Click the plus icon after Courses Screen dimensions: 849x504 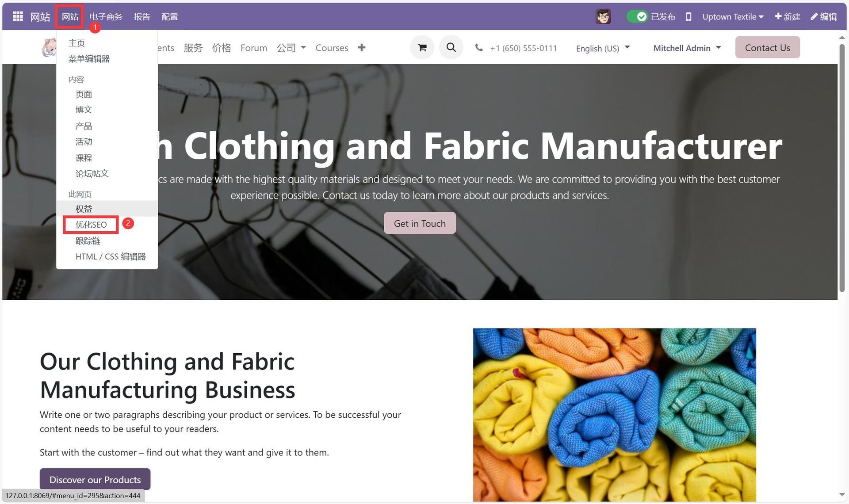(362, 47)
